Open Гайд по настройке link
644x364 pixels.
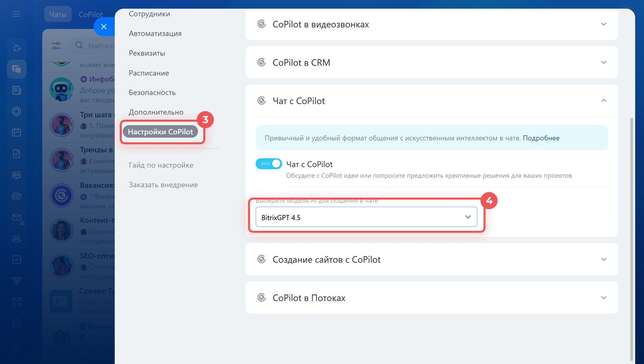pos(161,165)
